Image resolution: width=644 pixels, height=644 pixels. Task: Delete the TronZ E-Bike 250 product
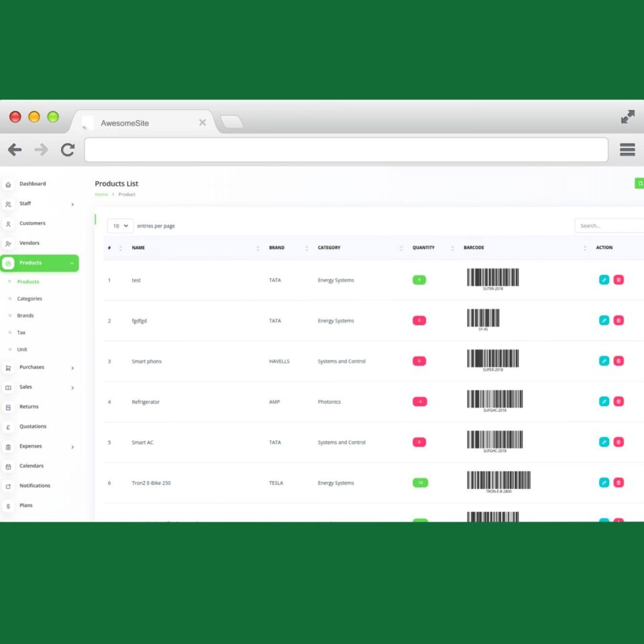pyautogui.click(x=619, y=482)
